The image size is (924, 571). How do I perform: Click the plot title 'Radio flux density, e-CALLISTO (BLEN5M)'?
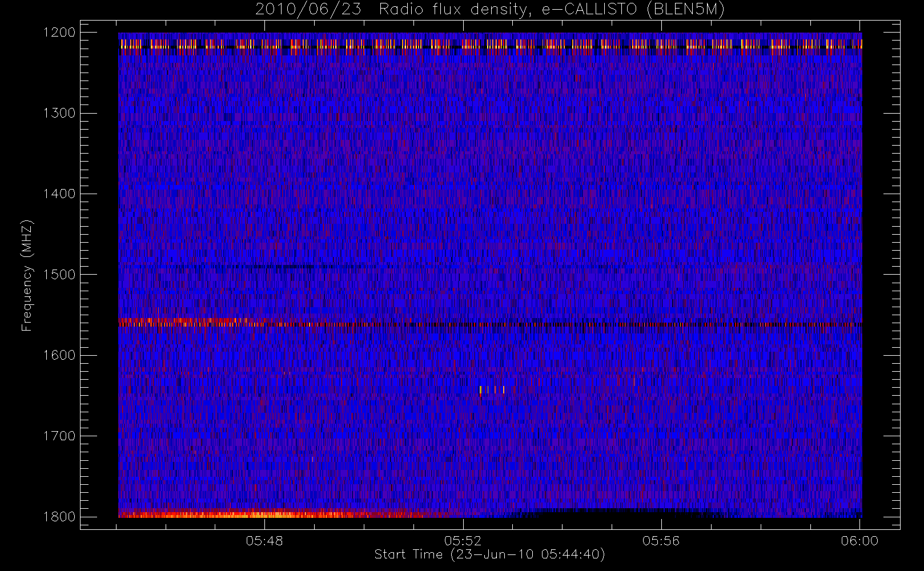(x=552, y=10)
